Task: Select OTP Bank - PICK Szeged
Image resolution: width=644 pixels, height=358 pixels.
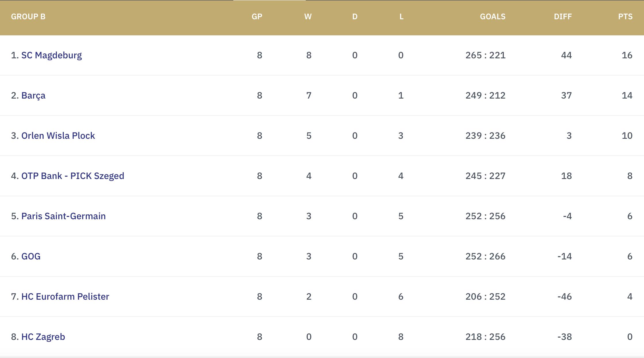Action: (x=73, y=176)
